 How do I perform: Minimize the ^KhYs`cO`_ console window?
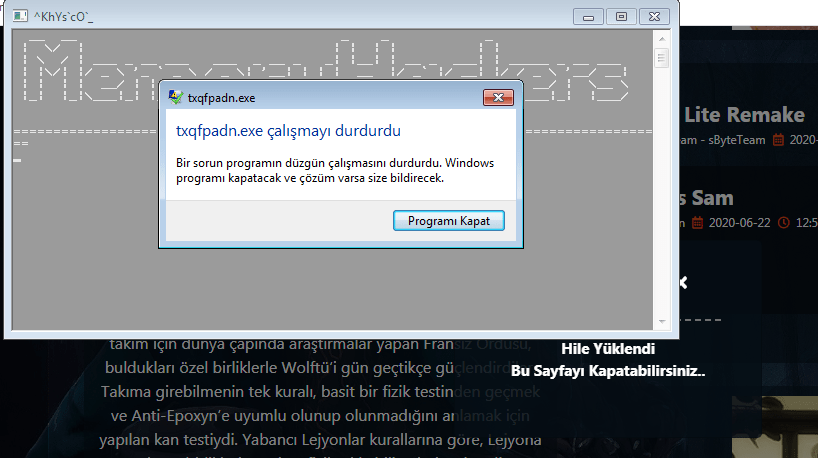pos(588,17)
